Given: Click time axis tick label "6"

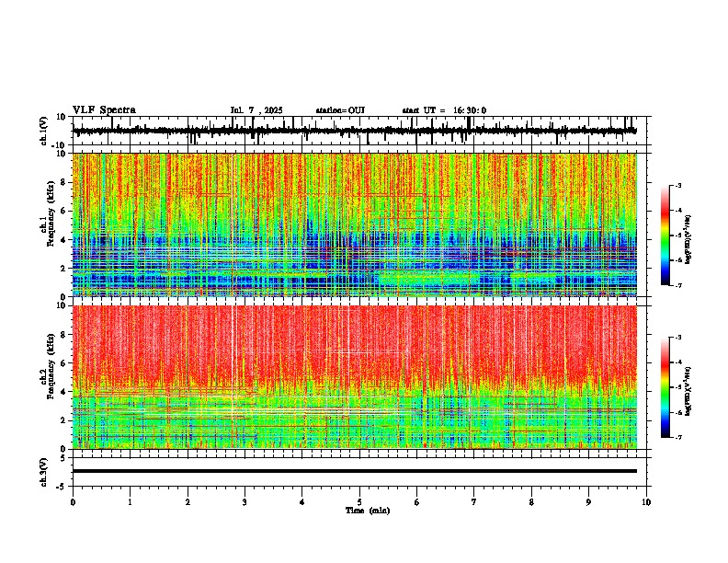Looking at the screenshot, I should [417, 502].
